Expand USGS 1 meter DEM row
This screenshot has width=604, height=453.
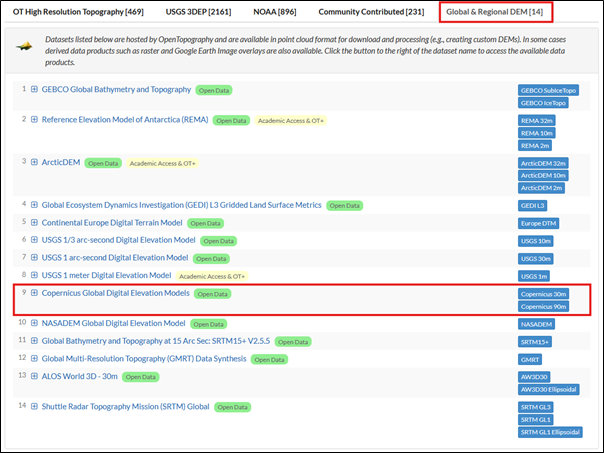34,275
